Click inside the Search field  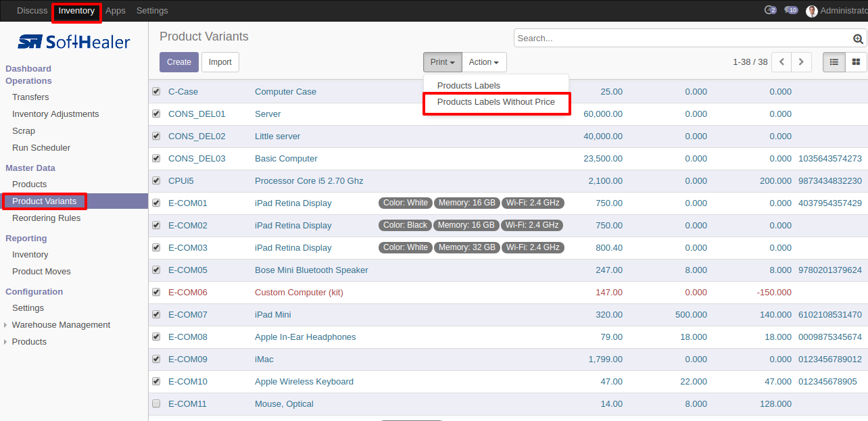click(683, 39)
